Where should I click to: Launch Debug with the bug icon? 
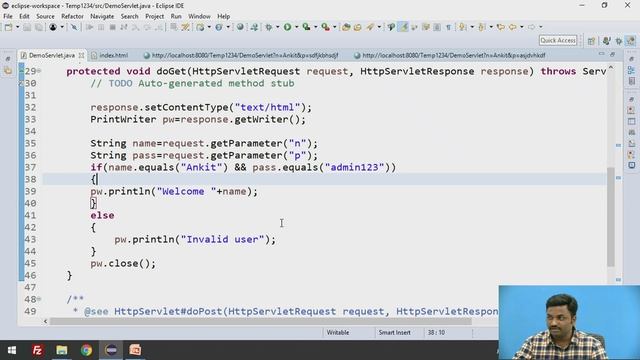click(x=269, y=27)
